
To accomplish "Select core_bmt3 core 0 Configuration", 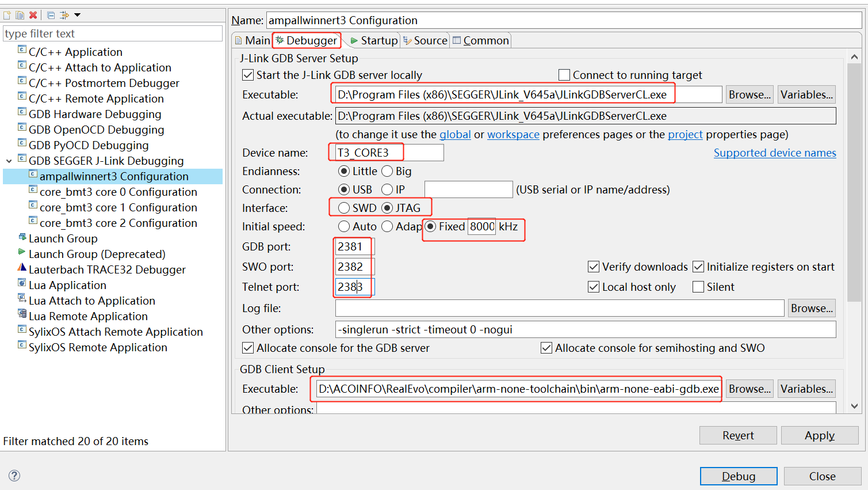I will tap(118, 192).
